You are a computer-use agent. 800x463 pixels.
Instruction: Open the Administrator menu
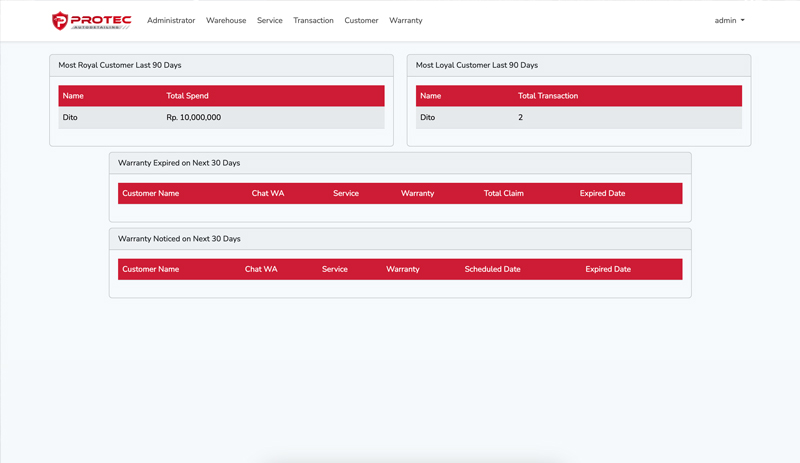(x=171, y=20)
